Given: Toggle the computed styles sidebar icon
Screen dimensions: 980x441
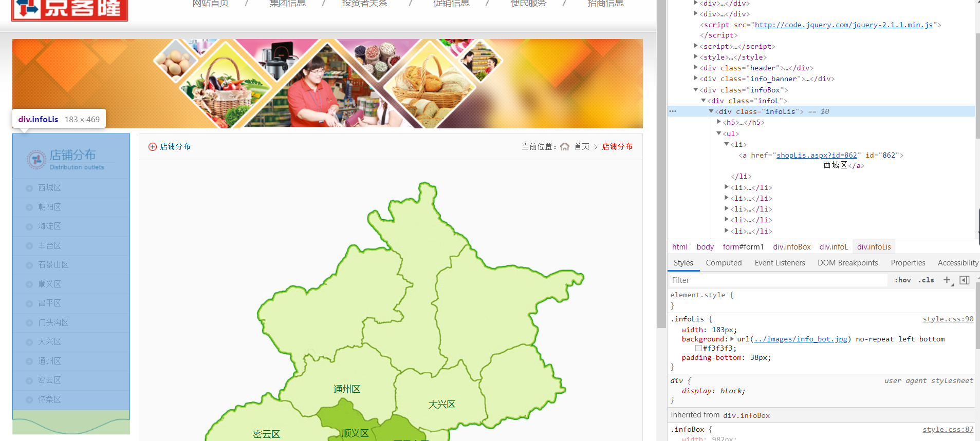Looking at the screenshot, I should 965,280.
